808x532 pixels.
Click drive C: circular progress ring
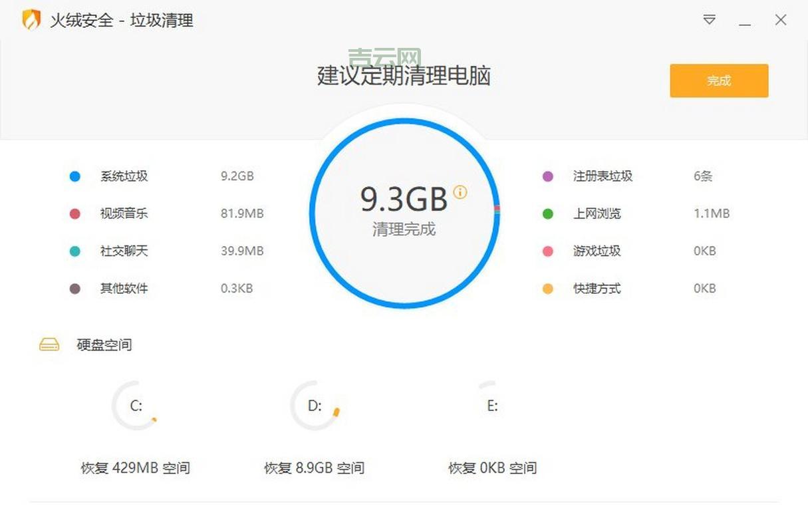(x=136, y=406)
